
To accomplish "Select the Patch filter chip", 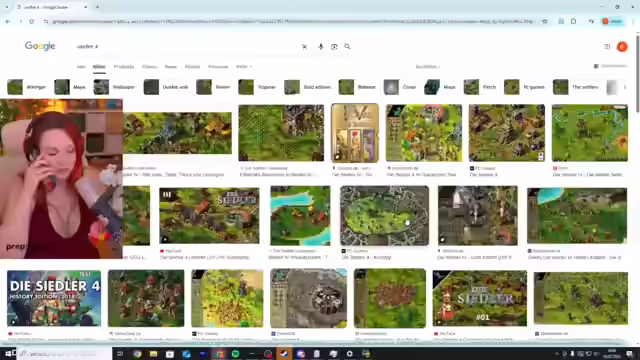I will [x=480, y=87].
